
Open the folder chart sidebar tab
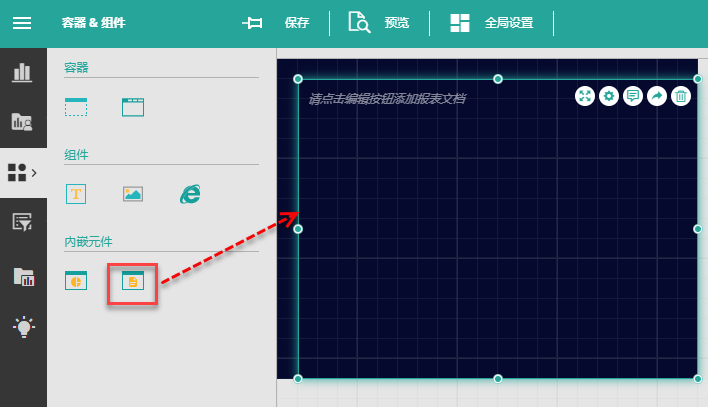pyautogui.click(x=22, y=122)
